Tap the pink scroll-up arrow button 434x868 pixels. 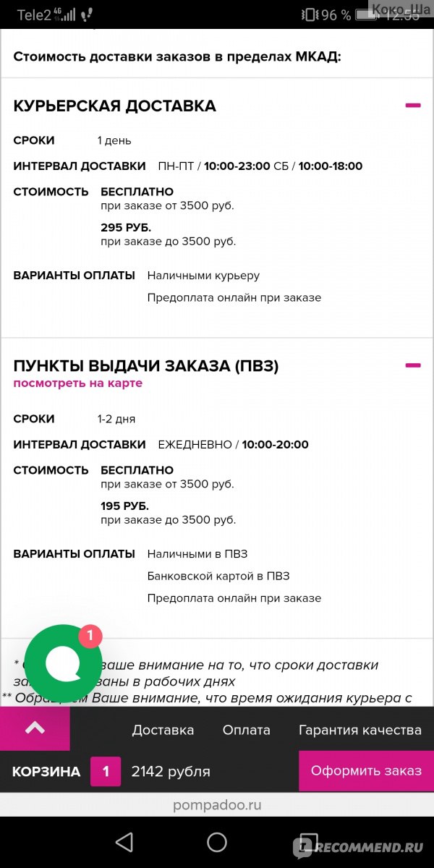[x=35, y=728]
